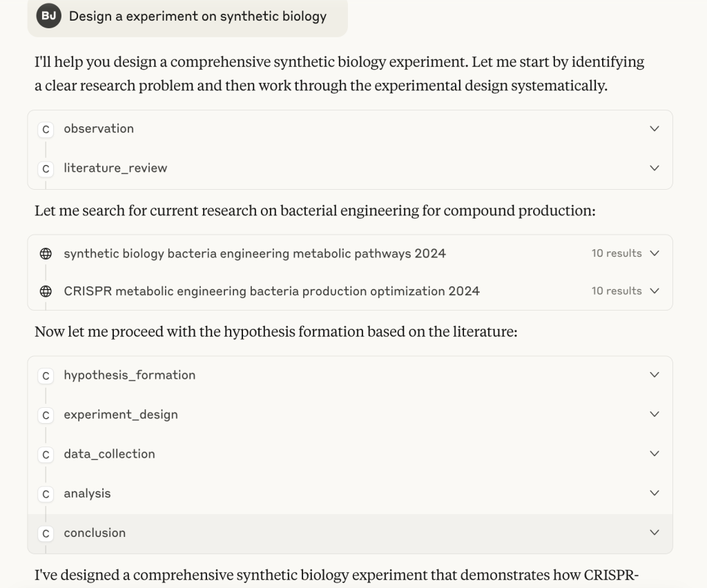Screen dimensions: 707x588
Task: Click the conclusion tool icon
Action: (46, 533)
